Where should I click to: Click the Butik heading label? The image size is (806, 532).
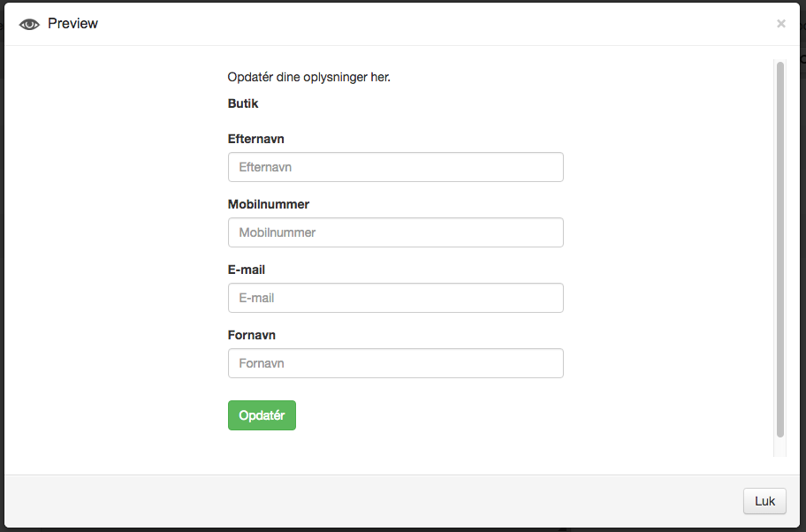[243, 103]
